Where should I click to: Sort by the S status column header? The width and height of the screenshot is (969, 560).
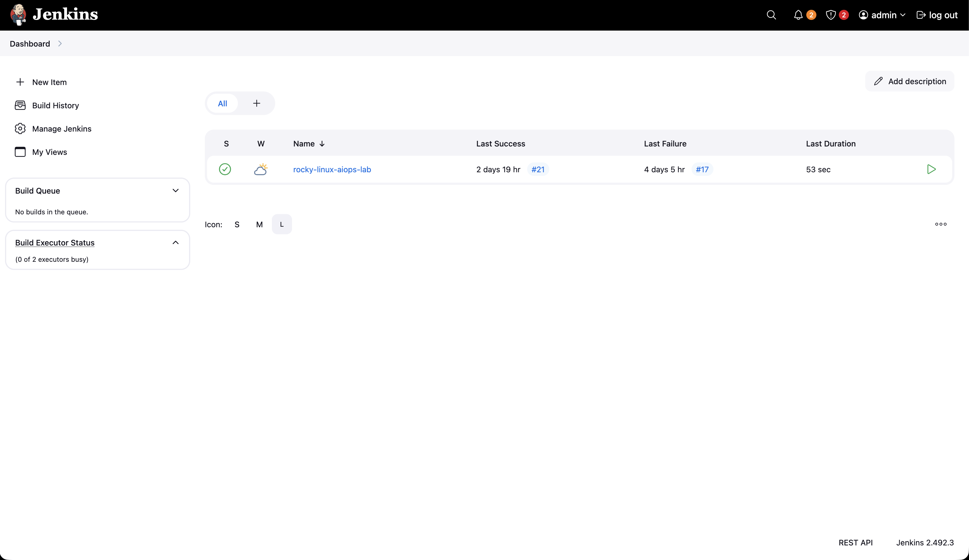[226, 143]
